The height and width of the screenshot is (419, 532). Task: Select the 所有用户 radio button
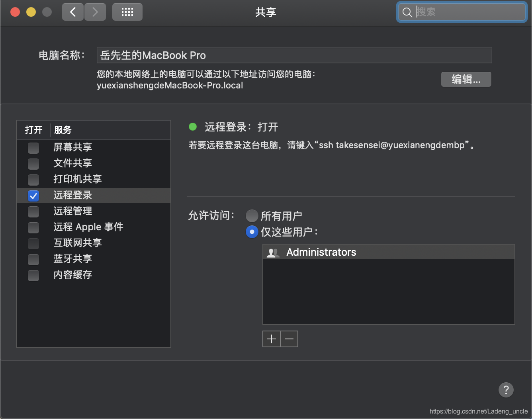click(x=252, y=216)
